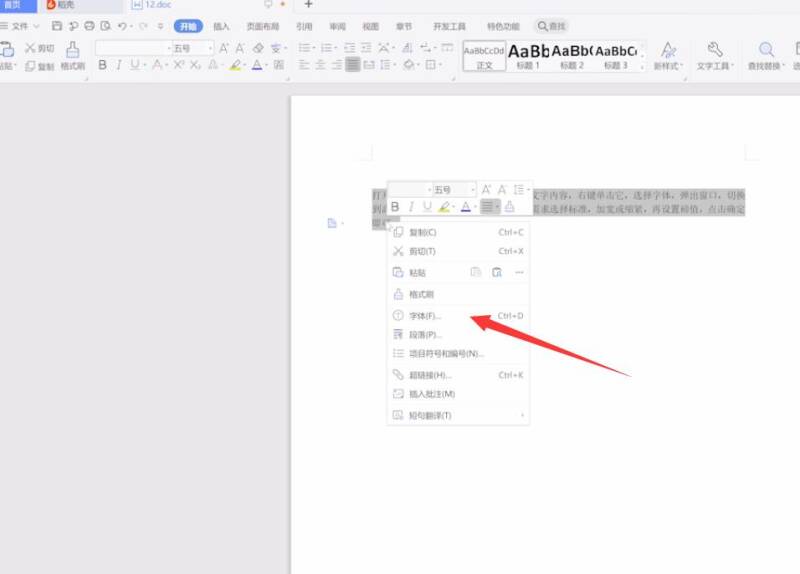Open the ribbon font name dropdown
This screenshot has width=800, height=574.
click(169, 48)
